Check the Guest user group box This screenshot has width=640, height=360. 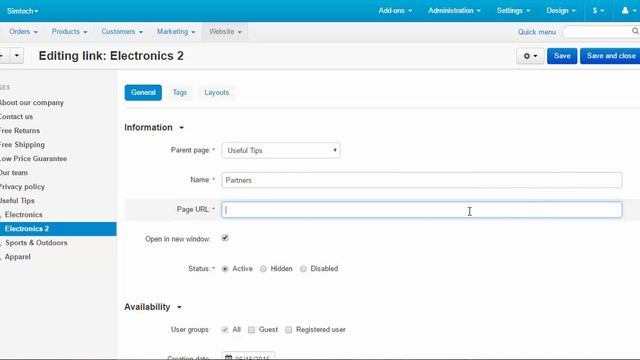coord(251,330)
